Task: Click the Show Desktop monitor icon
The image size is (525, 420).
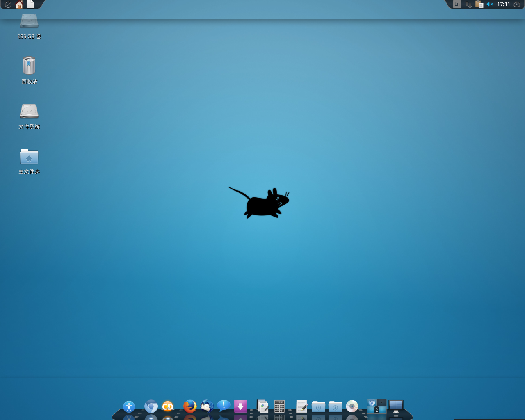Action: (x=396, y=406)
